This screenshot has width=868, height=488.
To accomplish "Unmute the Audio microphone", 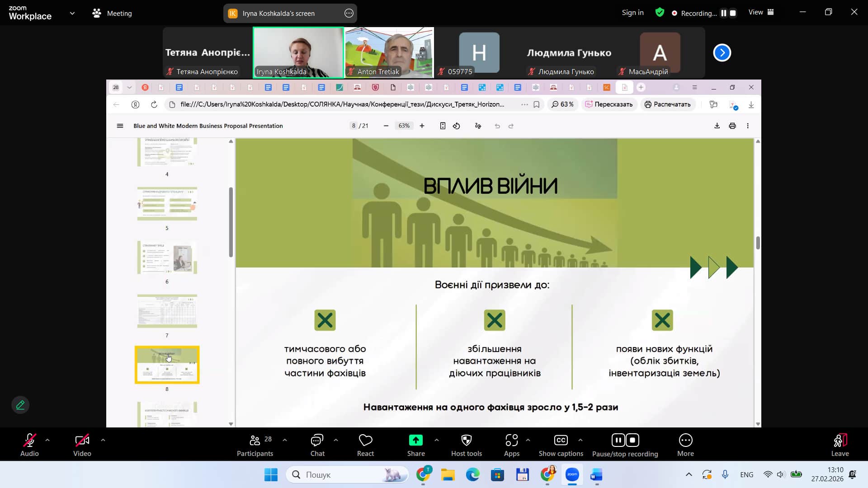I will click(x=29, y=440).
